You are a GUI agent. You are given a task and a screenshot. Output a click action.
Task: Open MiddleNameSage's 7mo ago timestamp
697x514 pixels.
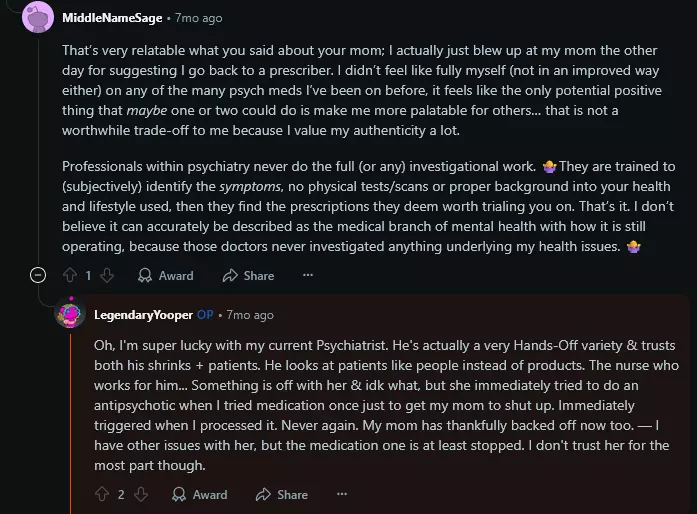(199, 18)
